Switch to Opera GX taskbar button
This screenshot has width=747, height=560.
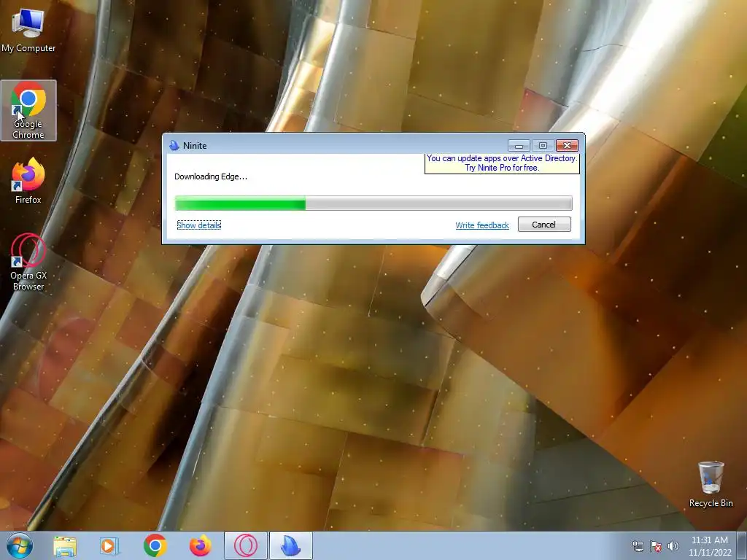[x=245, y=545]
